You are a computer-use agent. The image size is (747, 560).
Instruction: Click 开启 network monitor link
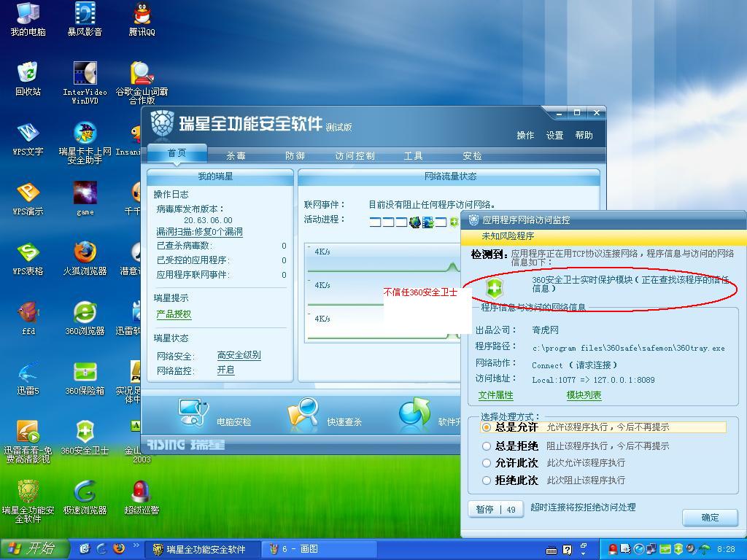click(x=226, y=370)
